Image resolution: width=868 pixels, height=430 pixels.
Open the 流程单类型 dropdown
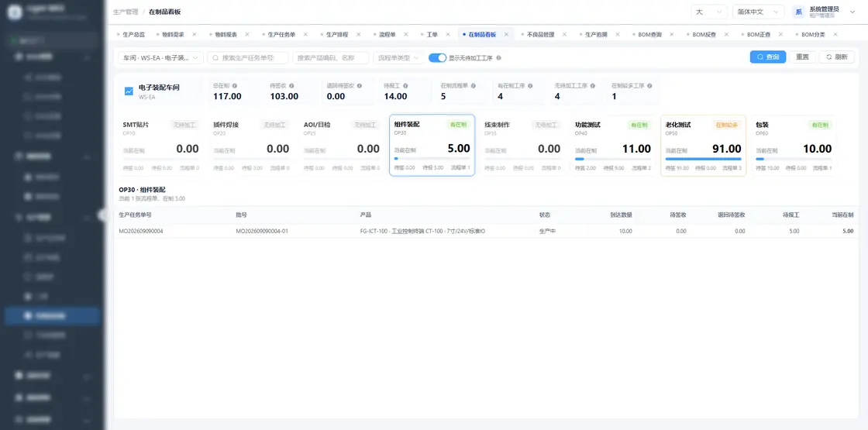(398, 57)
